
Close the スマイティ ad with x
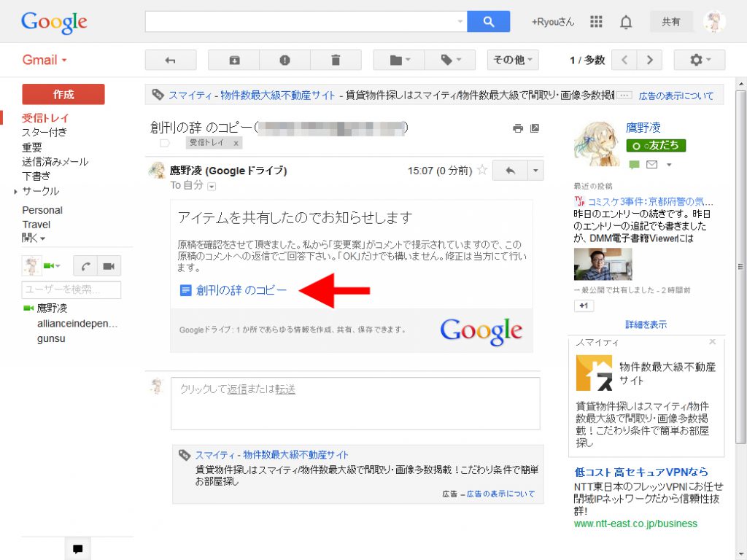[712, 341]
